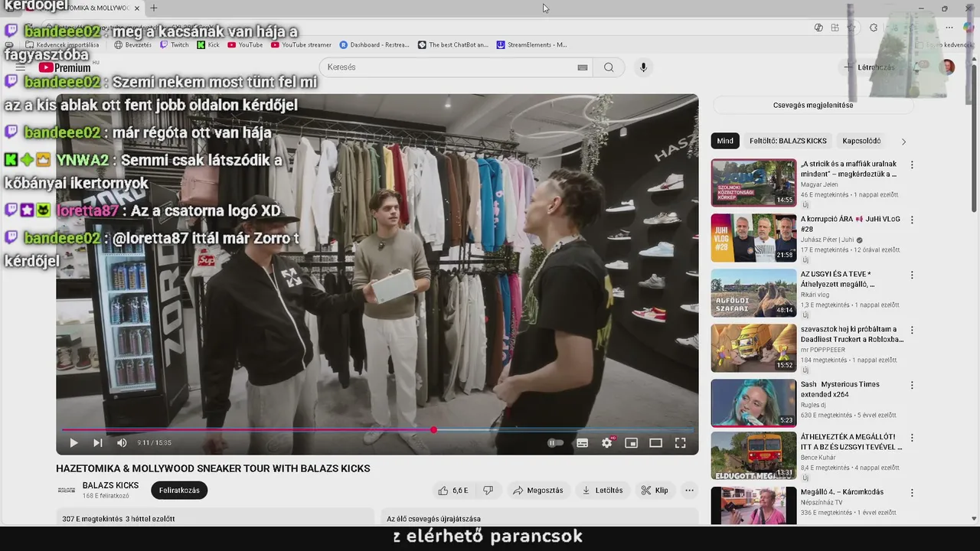Click the Feliratkozás subscribe button

click(x=179, y=491)
